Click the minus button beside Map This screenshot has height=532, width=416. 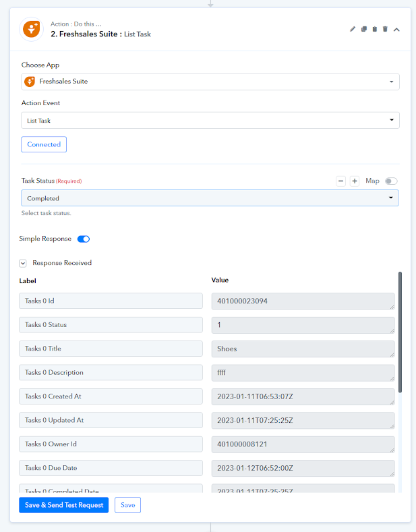(x=340, y=181)
